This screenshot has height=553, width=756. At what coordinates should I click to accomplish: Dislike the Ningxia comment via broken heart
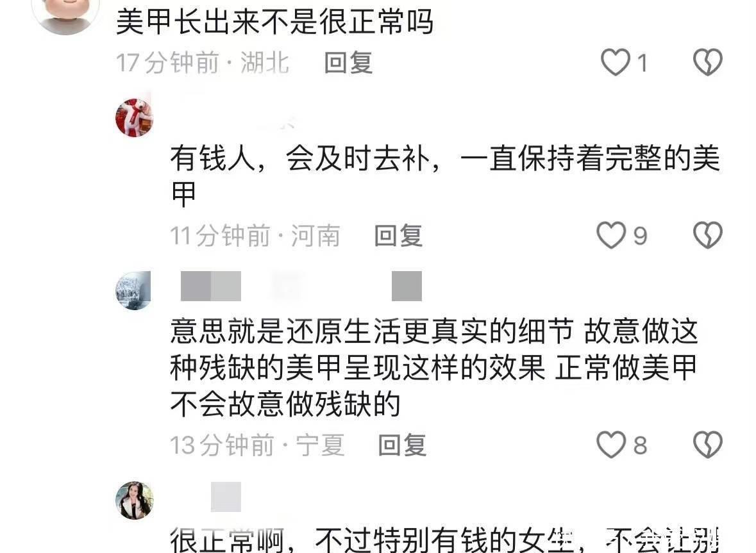point(707,444)
